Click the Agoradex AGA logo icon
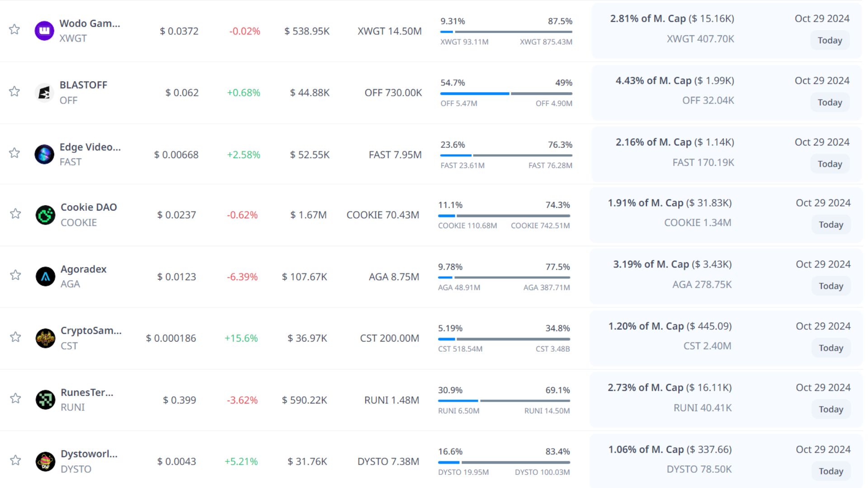The height and width of the screenshot is (488, 868). point(45,277)
